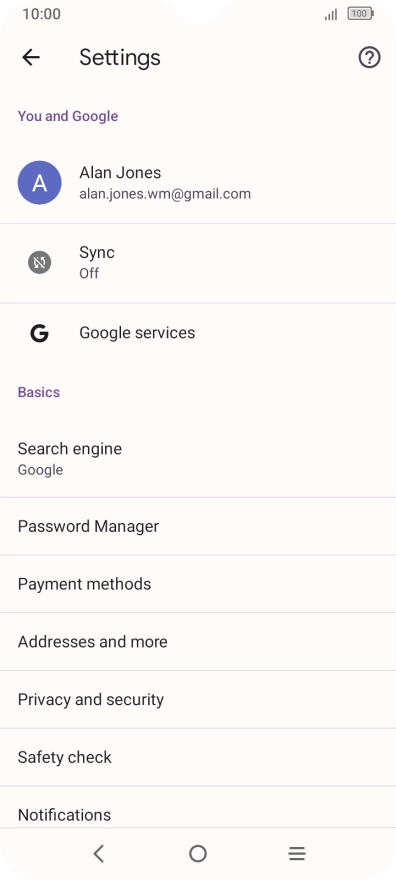Image resolution: width=396 pixels, height=880 pixels.
Task: Open the help question mark icon
Action: click(369, 57)
